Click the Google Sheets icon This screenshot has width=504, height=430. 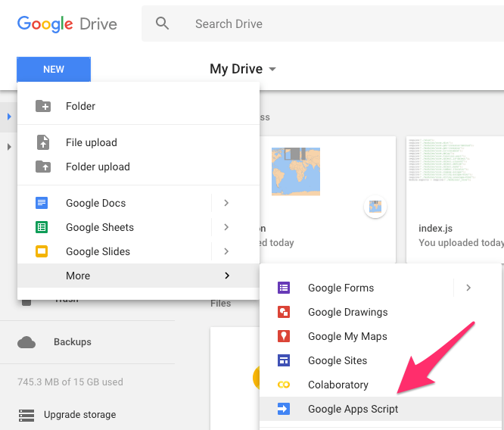coord(42,227)
